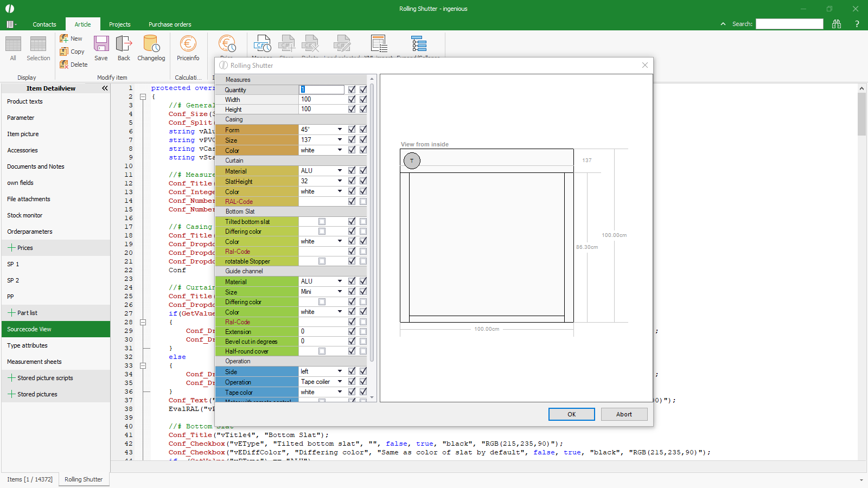
Task: Open the Casing Form dropdown
Action: [340, 130]
